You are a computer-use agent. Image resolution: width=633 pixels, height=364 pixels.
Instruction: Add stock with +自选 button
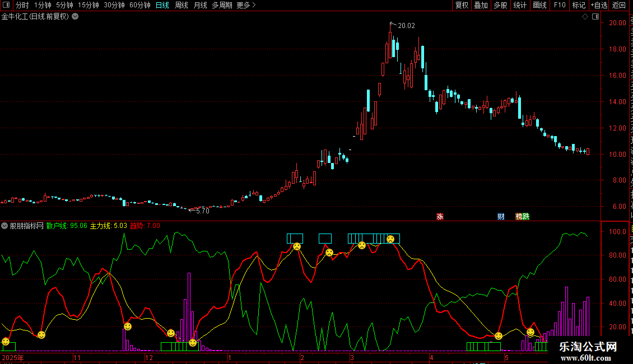(x=599, y=5)
